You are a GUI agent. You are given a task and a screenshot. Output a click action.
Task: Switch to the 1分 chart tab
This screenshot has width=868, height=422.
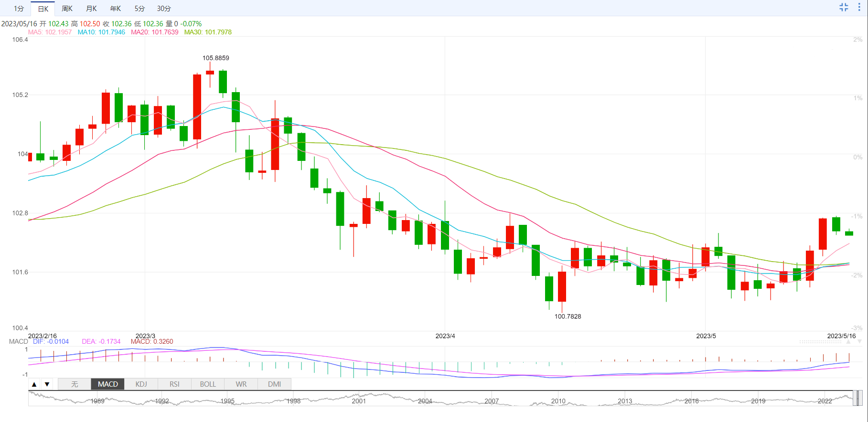coord(19,9)
